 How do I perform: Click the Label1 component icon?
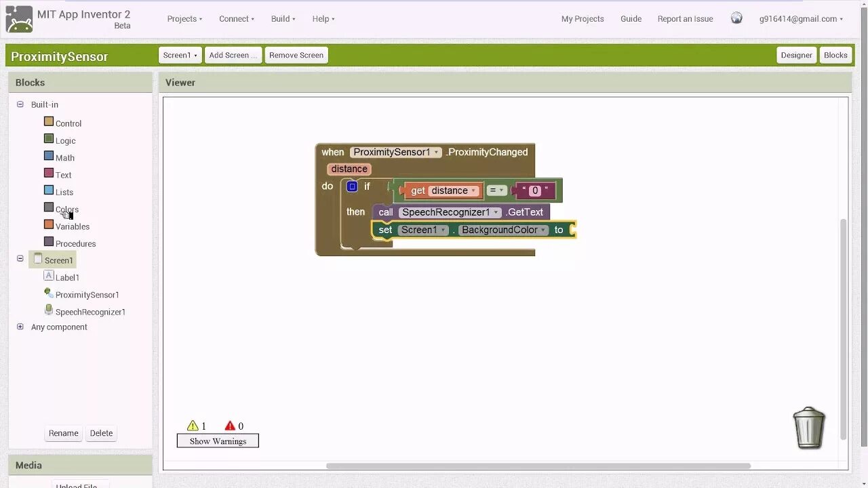pyautogui.click(x=49, y=276)
